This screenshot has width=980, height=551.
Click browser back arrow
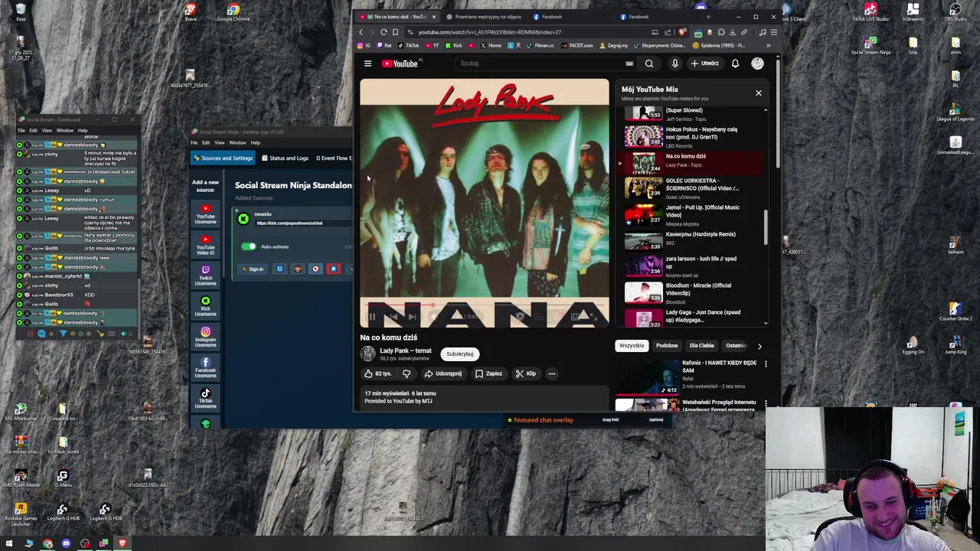(361, 32)
